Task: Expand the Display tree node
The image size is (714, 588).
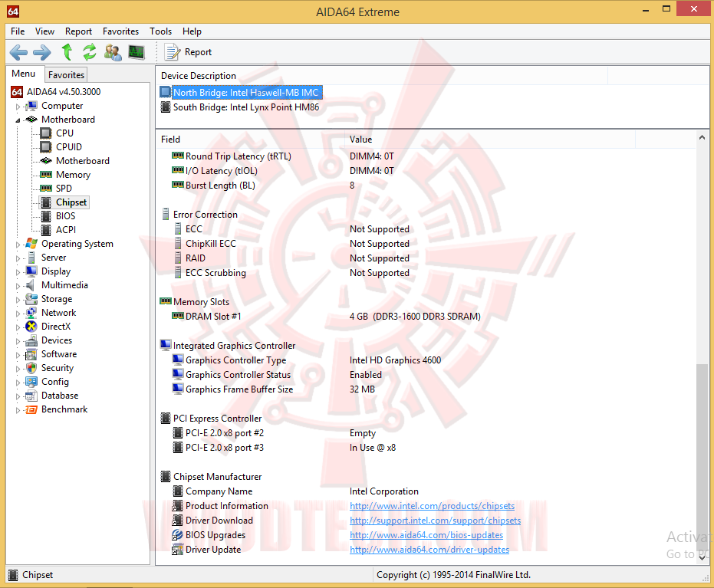Action: coord(18,272)
